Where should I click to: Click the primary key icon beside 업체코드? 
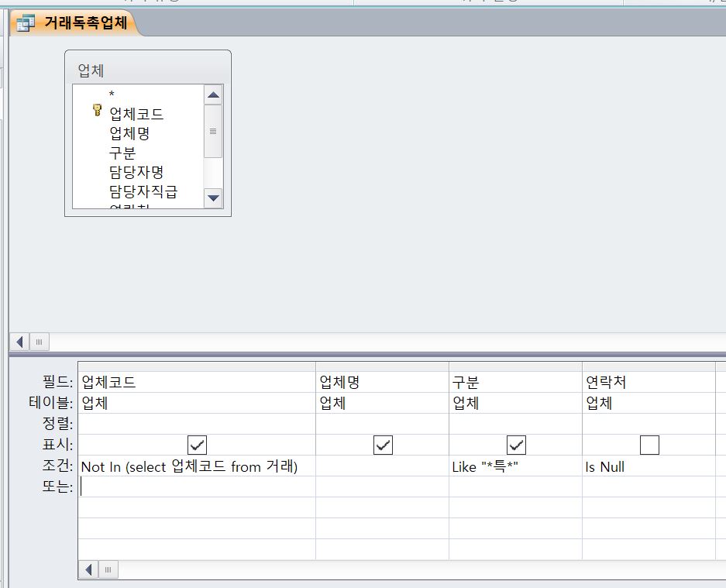97,111
